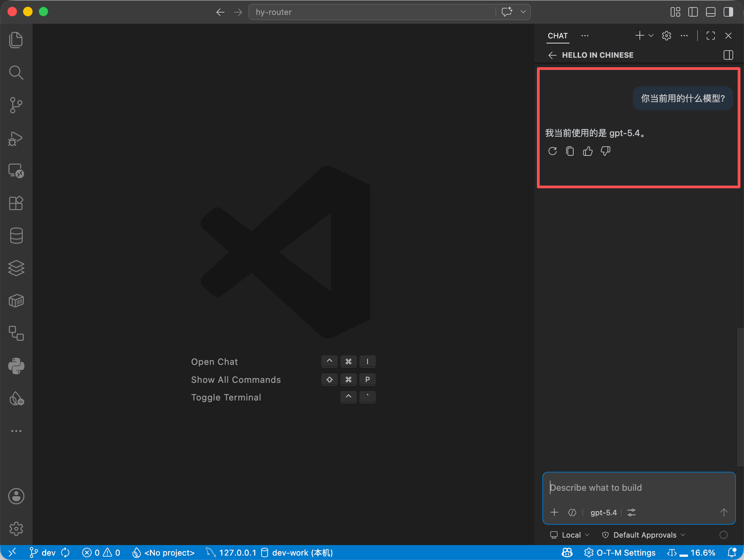Screen dimensions: 744x560
Task: Open the Chat panel More Actions menu
Action: (684, 36)
